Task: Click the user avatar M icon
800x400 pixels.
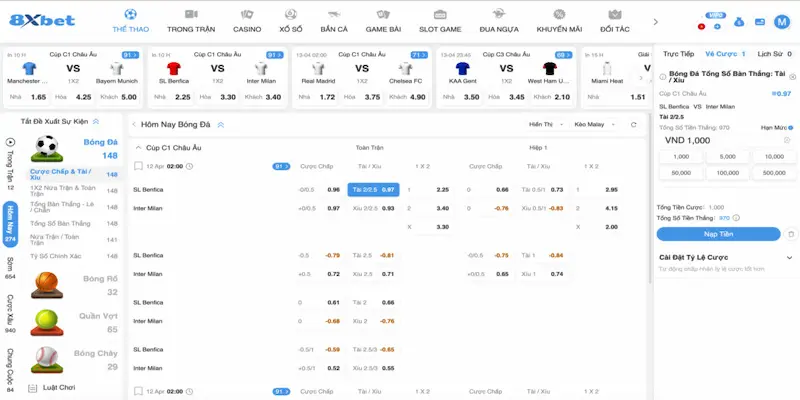Action: click(x=783, y=22)
